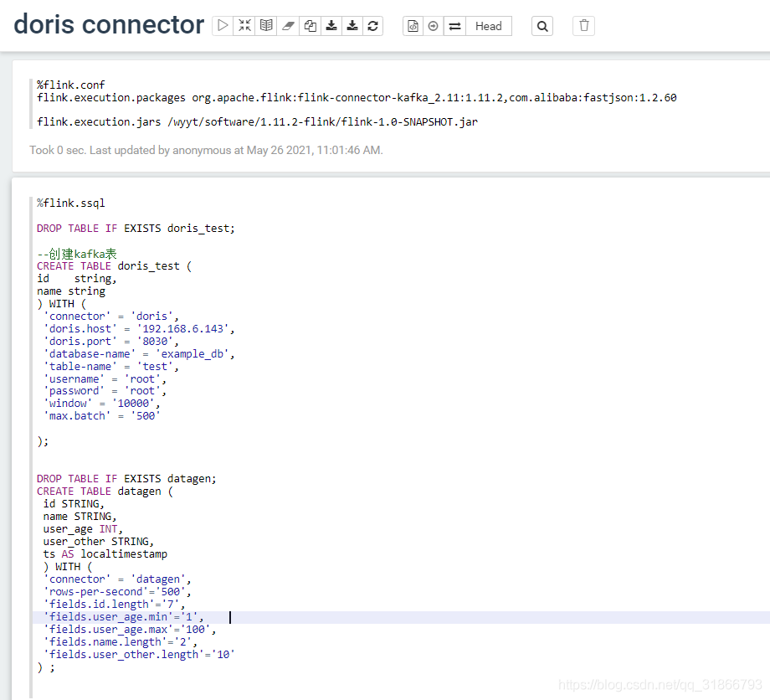This screenshot has height=700, width=770.
Task: Click the fields.user_other.length 10 line
Action: pos(139,654)
